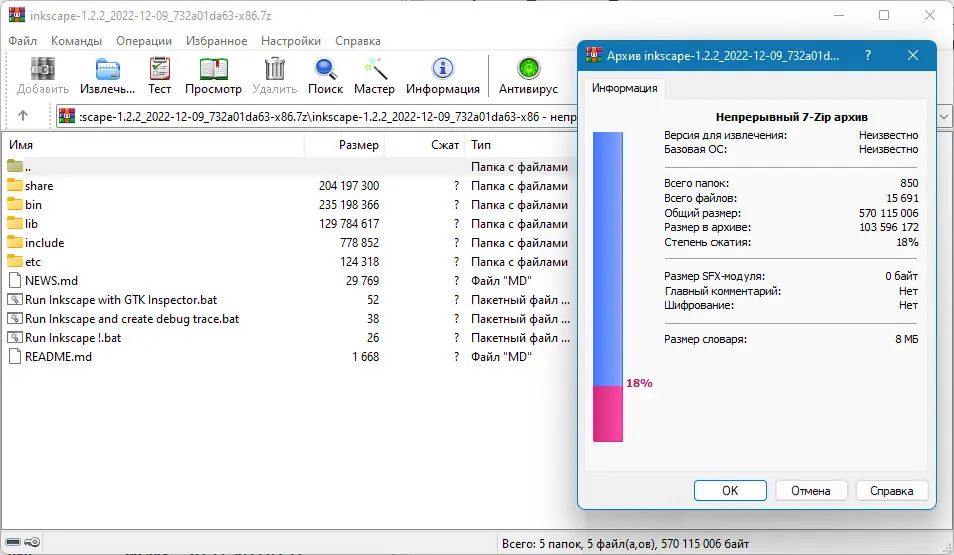Sort by the Сжат column header
954x555 pixels.
click(x=424, y=145)
